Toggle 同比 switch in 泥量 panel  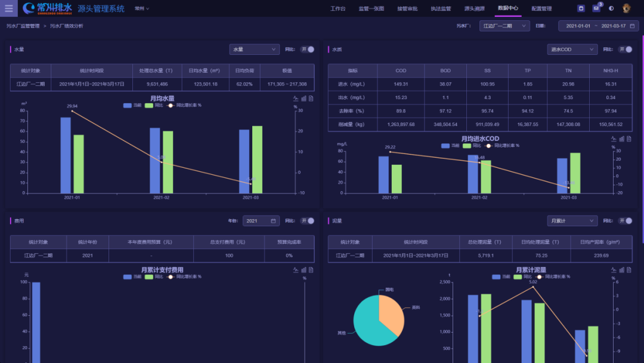click(x=625, y=221)
